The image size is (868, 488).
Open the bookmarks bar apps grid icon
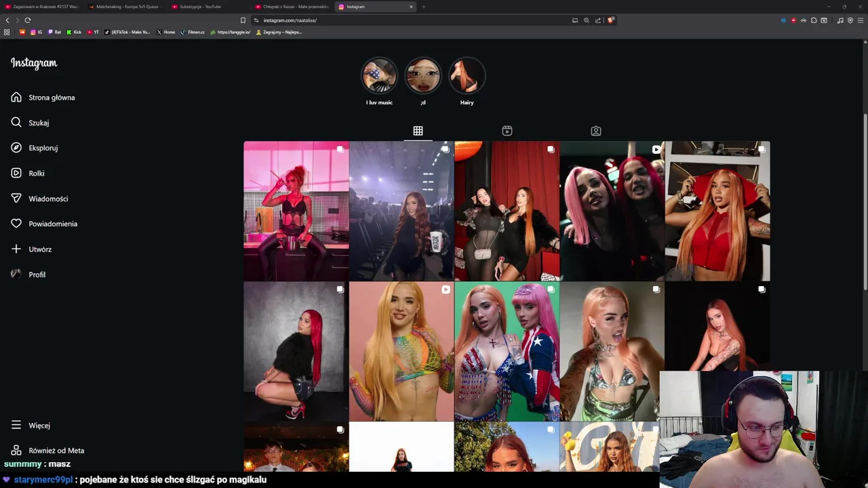tap(7, 32)
